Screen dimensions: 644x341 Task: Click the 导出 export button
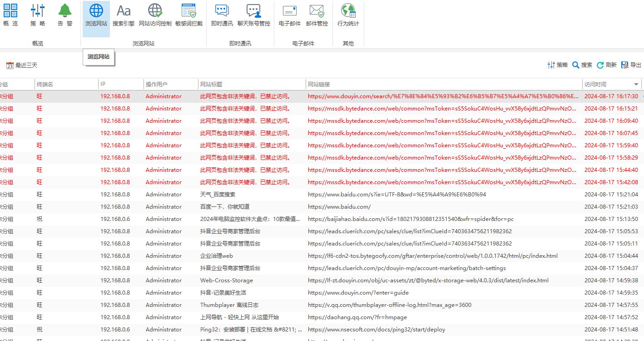(x=632, y=65)
